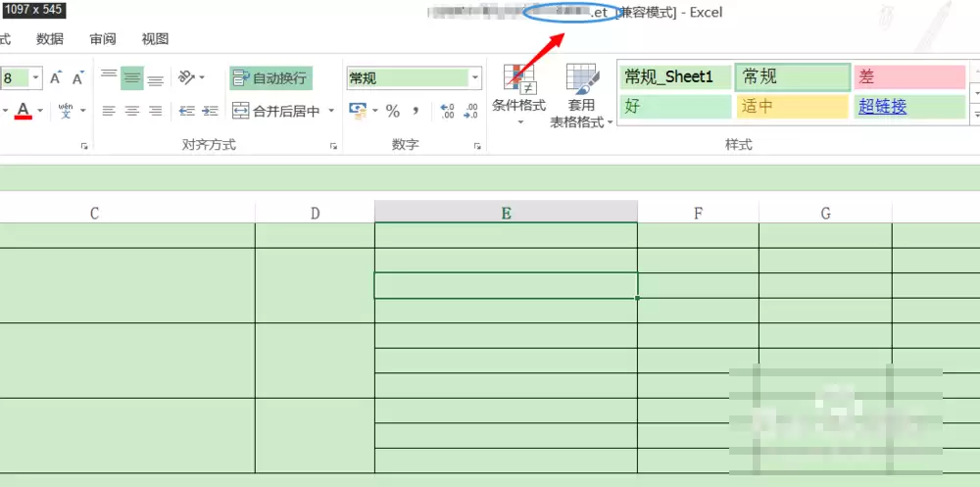Open 条件格式 conditional formatting menu

[x=518, y=94]
